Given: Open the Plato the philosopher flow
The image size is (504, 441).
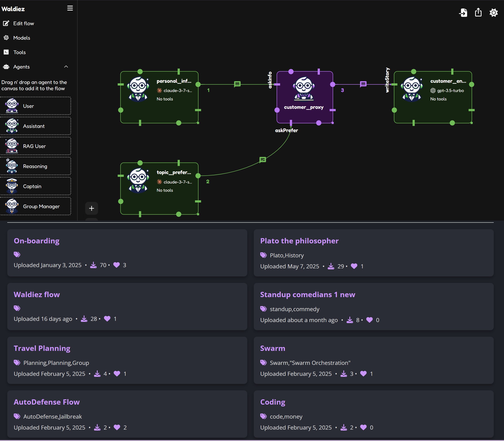Looking at the screenshot, I should tap(299, 241).
